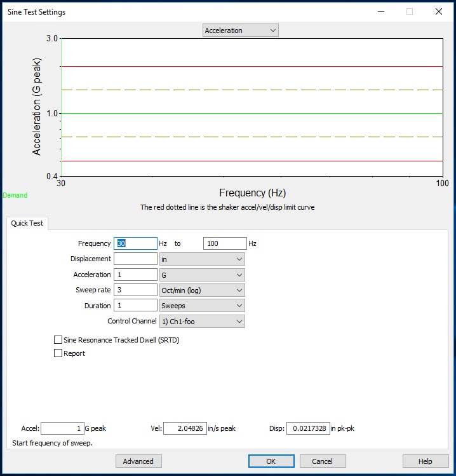456x476 pixels.
Task: Confirm settings with the OK button
Action: (271, 461)
